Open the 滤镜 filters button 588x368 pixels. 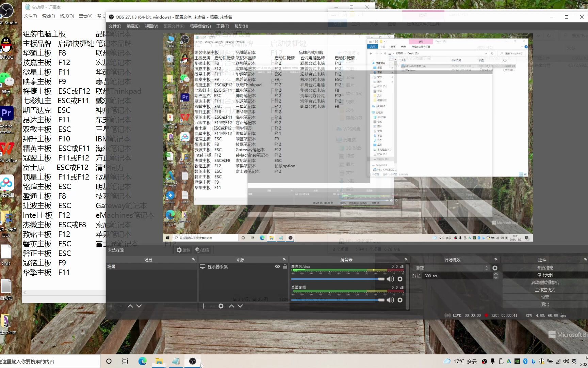click(x=202, y=250)
